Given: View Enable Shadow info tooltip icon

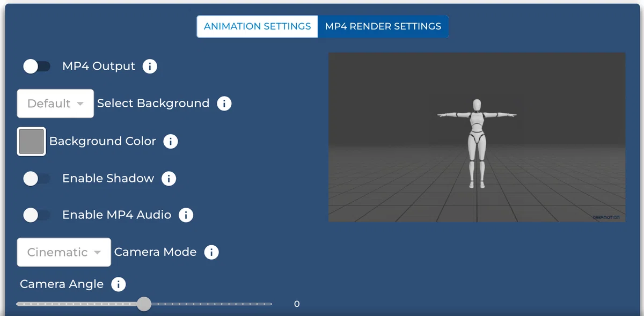Looking at the screenshot, I should [x=169, y=179].
